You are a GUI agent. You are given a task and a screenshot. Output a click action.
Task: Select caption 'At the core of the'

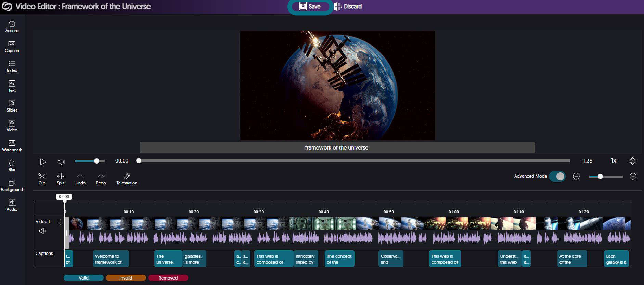point(572,259)
